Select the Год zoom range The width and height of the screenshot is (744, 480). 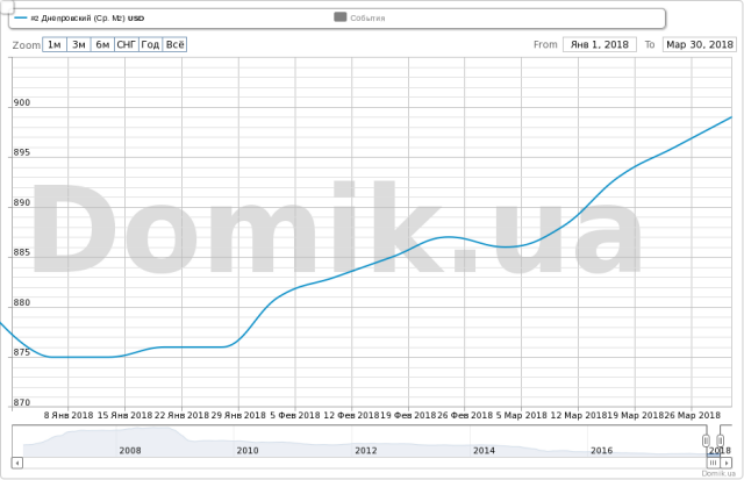150,45
